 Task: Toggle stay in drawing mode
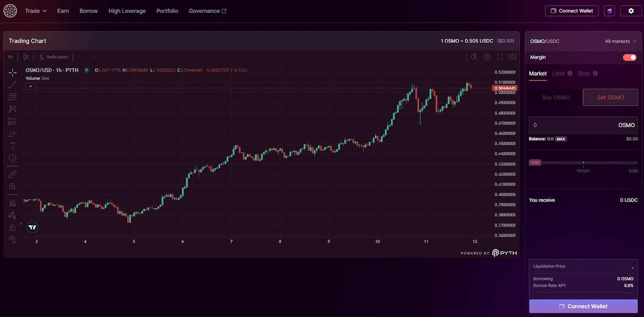point(12,215)
